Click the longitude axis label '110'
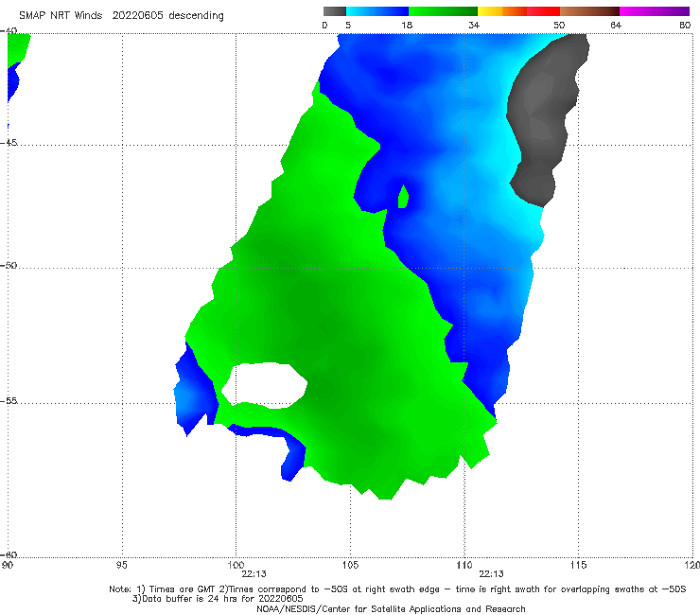This screenshot has height=615, width=700. click(x=464, y=565)
